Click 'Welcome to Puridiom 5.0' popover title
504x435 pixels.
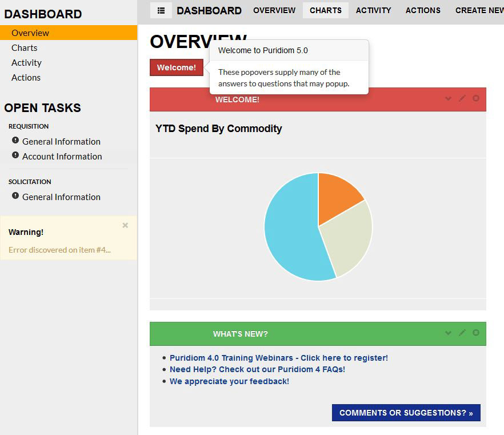pos(263,50)
